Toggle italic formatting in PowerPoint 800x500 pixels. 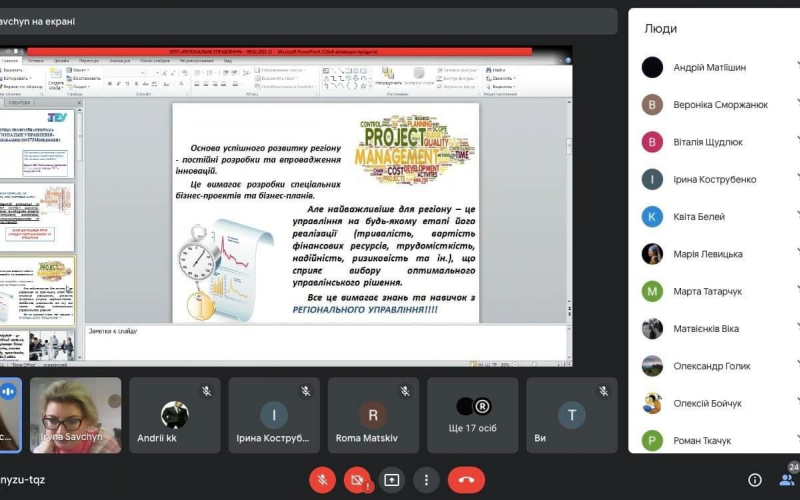point(119,84)
